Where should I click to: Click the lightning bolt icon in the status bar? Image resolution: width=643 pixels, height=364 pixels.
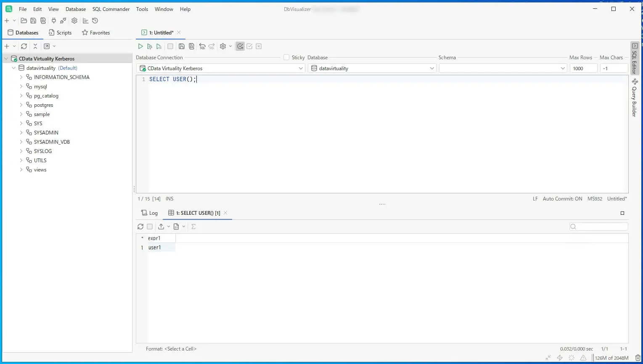pyautogui.click(x=560, y=358)
